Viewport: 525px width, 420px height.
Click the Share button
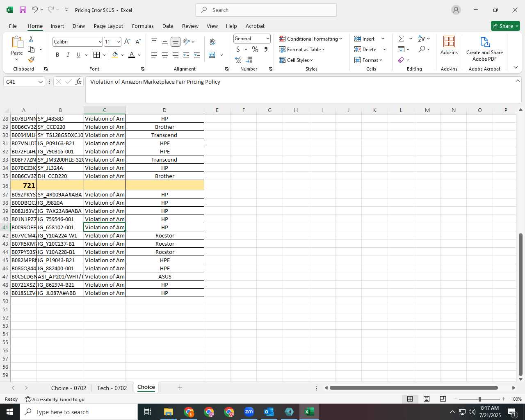point(505,26)
